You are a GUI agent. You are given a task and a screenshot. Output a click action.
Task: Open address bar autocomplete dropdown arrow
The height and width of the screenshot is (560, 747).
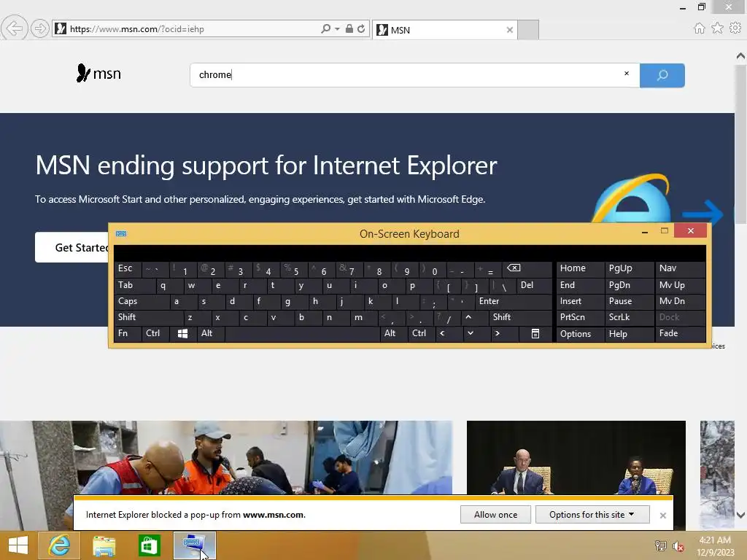pos(337,29)
